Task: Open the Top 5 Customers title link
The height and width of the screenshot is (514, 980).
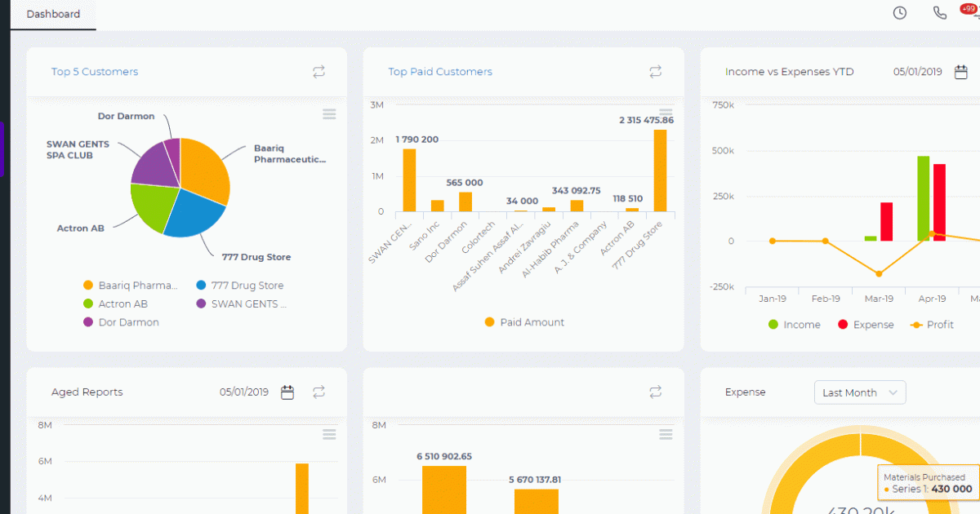Action: click(x=95, y=72)
